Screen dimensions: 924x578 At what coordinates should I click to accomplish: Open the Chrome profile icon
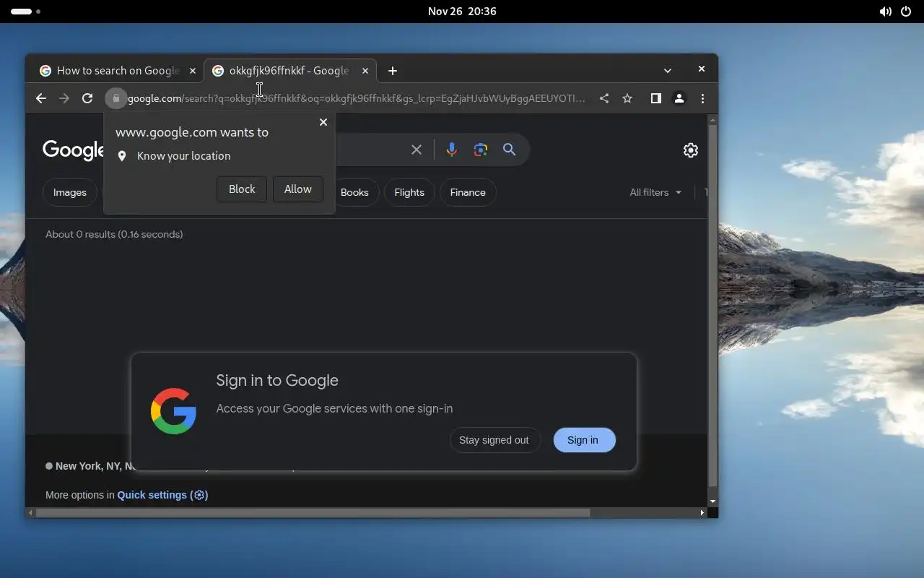(679, 98)
